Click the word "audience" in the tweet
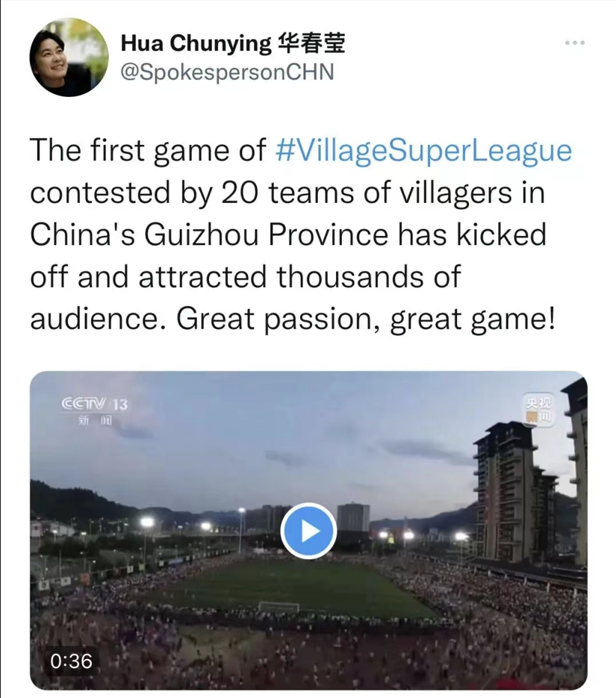Viewport: 616px width, 698px height. coord(94,320)
